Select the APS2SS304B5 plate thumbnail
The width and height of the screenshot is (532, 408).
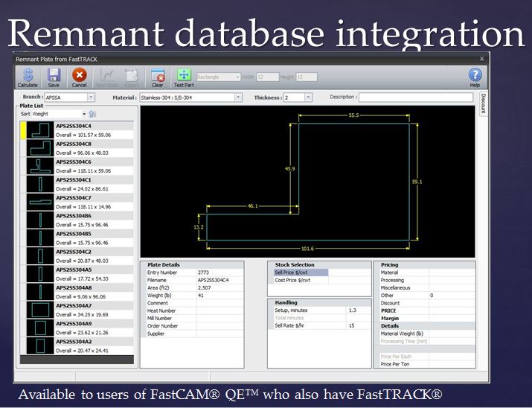coord(40,238)
